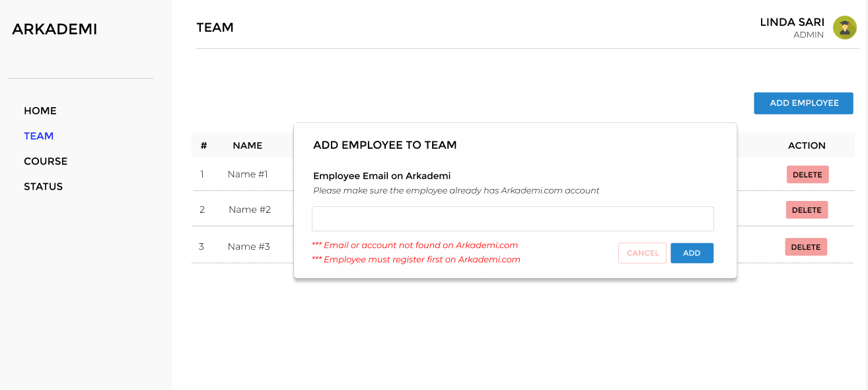Open the Status menu item
This screenshot has width=868, height=390.
[x=44, y=186]
